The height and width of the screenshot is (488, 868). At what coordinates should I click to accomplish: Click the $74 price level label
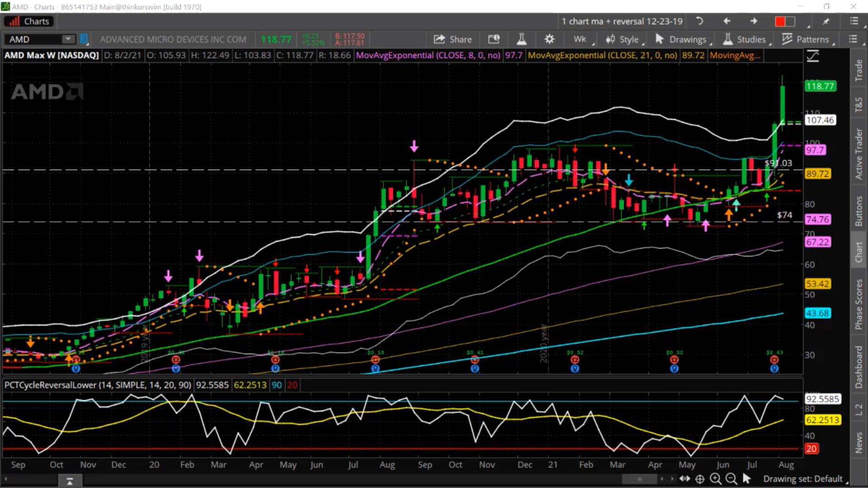784,215
